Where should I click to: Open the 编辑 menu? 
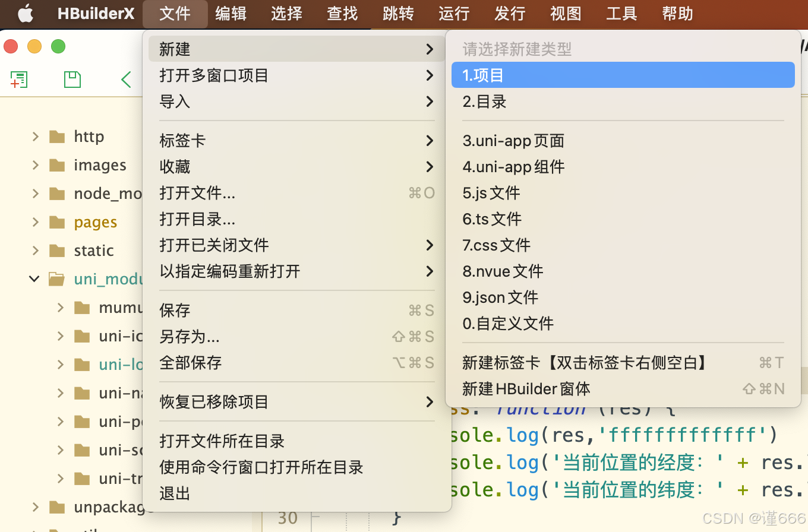[x=231, y=13]
